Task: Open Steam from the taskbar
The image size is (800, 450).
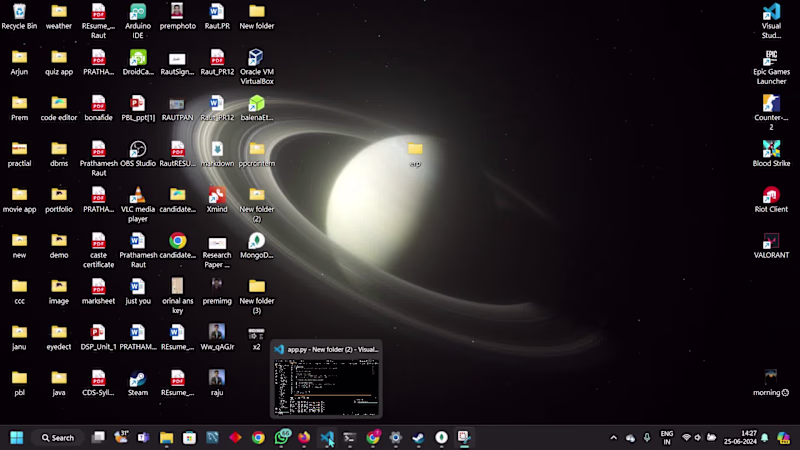Action: 418,437
